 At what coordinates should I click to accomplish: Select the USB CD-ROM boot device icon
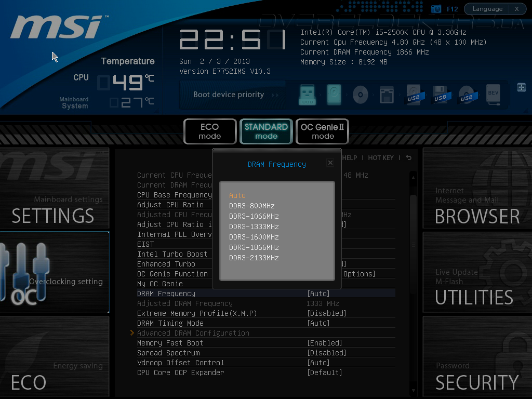tap(467, 95)
